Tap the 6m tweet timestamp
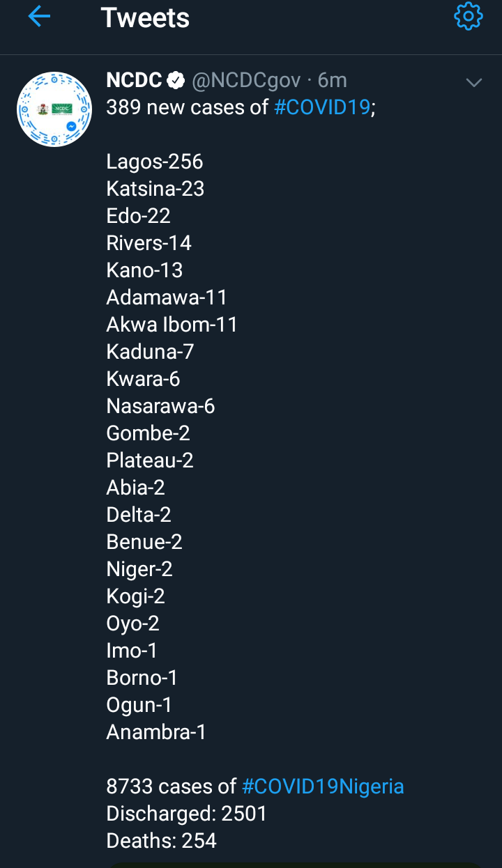Viewport: 502px width, 868px height. pos(333,81)
